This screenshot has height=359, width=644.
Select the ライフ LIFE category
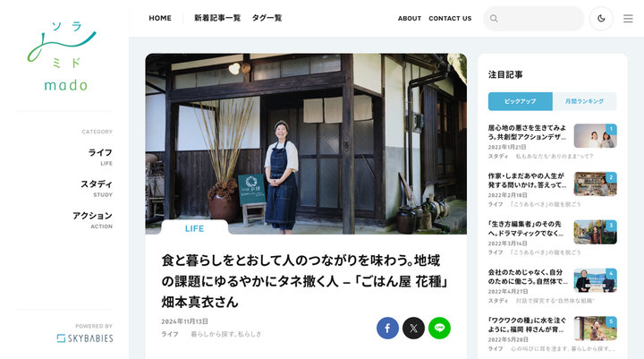(x=100, y=157)
